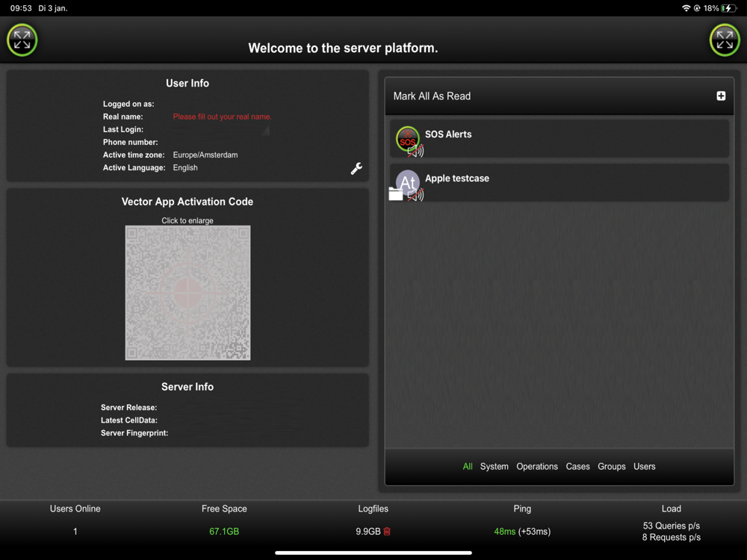Tap the 09:53 clock in status bar
This screenshot has width=747, height=560.
coord(20,8)
